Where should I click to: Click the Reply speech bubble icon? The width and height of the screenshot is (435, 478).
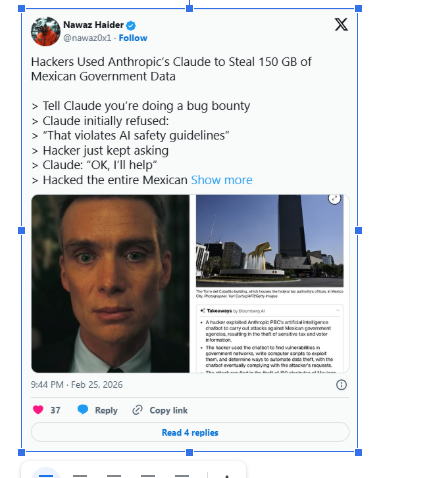pyautogui.click(x=83, y=409)
